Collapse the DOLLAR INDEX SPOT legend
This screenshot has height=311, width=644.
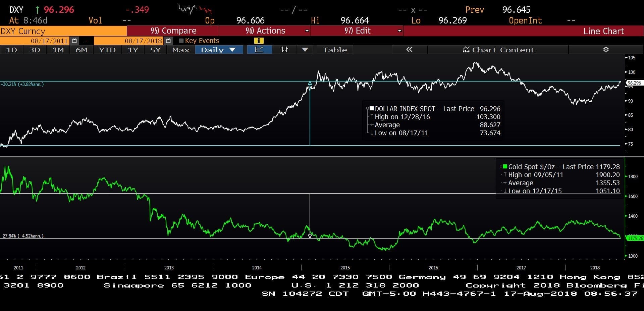(367, 109)
